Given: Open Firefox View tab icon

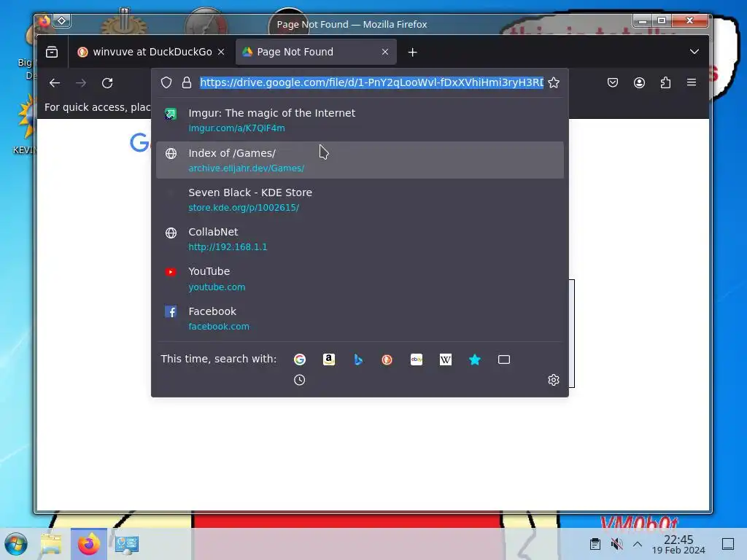Looking at the screenshot, I should [52, 52].
